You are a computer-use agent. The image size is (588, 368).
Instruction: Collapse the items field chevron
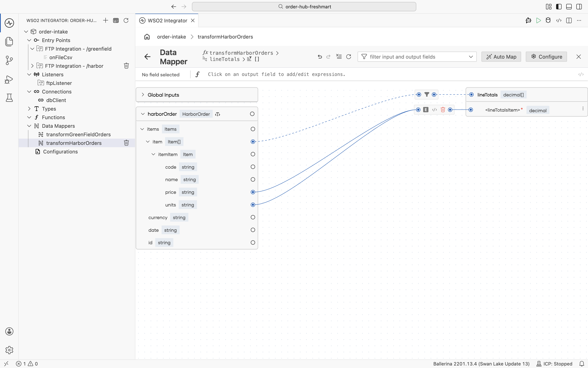[x=142, y=129]
